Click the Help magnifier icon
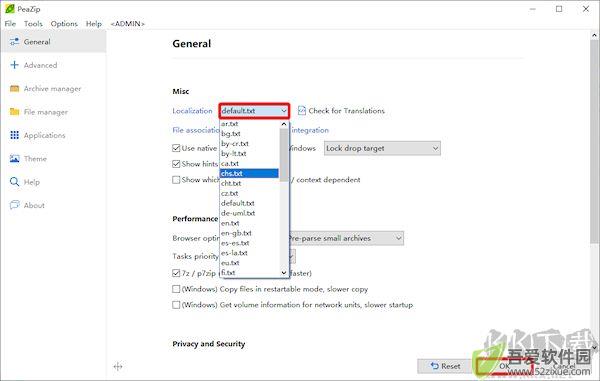This screenshot has width=600, height=381. pyautogui.click(x=14, y=182)
